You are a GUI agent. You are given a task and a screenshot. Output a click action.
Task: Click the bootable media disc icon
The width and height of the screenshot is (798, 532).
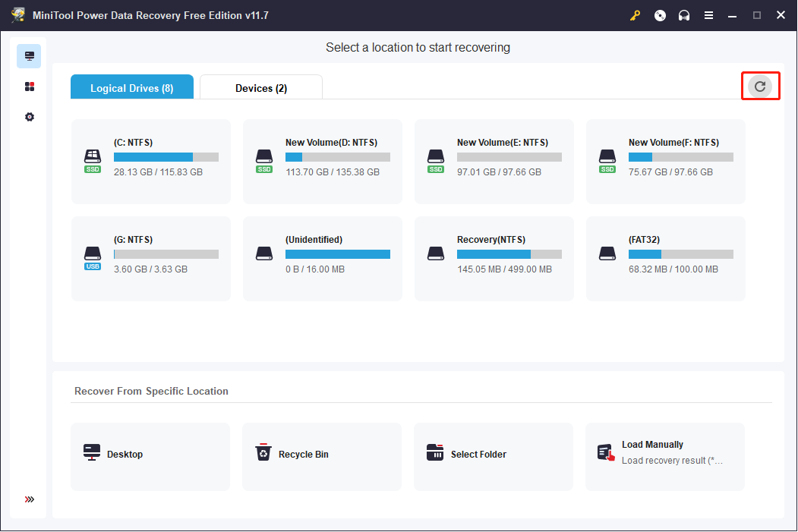(x=660, y=15)
